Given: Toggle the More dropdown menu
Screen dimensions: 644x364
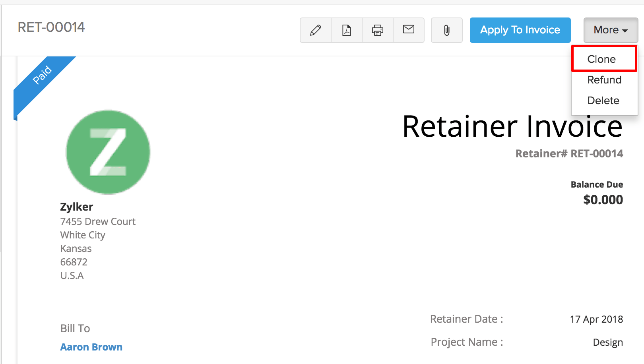Looking at the screenshot, I should pos(611,30).
